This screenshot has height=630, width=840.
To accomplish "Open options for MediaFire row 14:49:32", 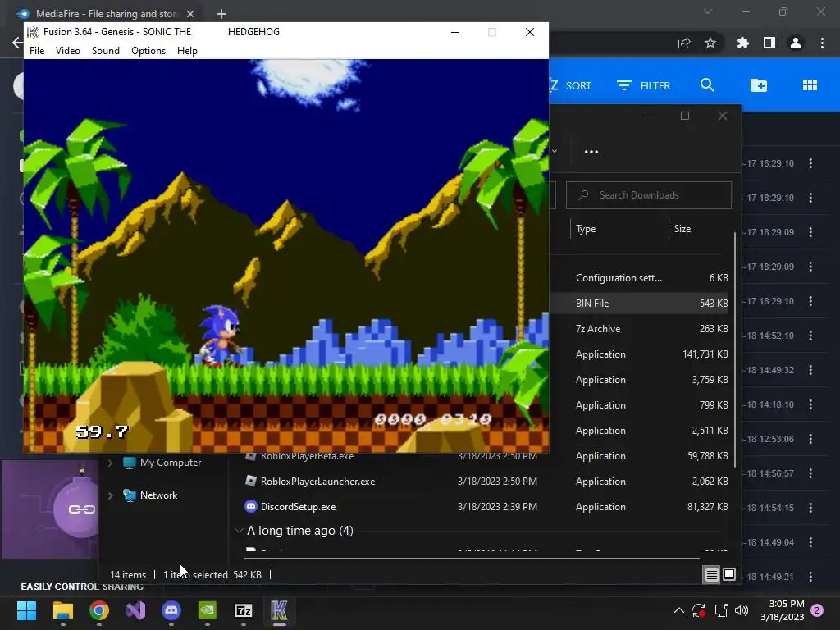I will (x=810, y=370).
